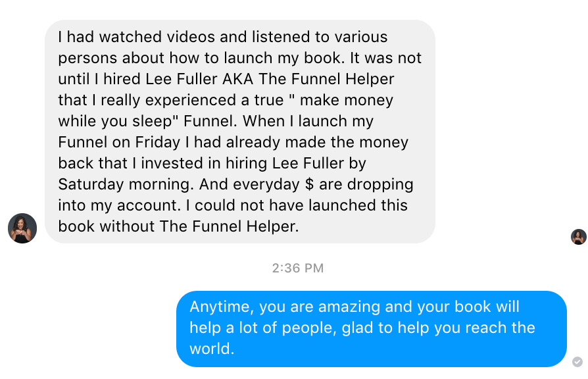Image resolution: width=588 pixels, height=379 pixels.
Task: Click the 2:36 PM timestamp
Action: pyautogui.click(x=298, y=268)
